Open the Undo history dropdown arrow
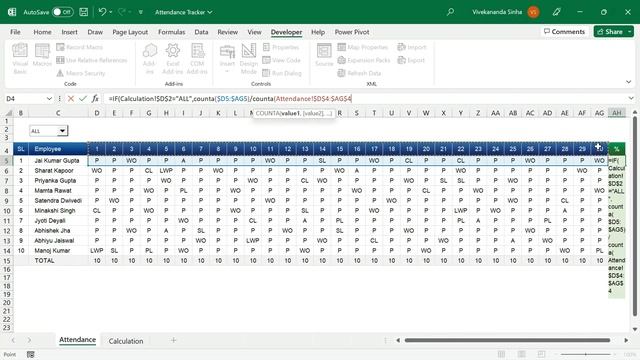The width and height of the screenshot is (640, 360). point(111,12)
